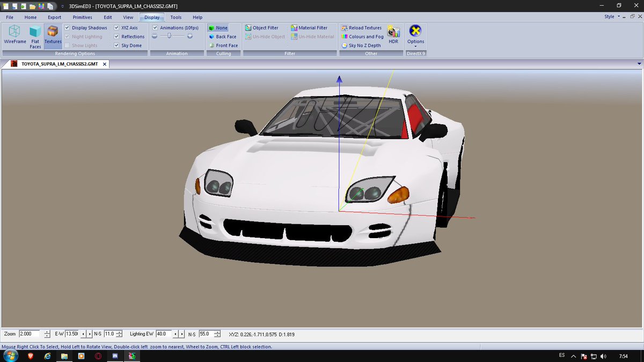
Task: Open the Material Filter
Action: tap(309, 28)
